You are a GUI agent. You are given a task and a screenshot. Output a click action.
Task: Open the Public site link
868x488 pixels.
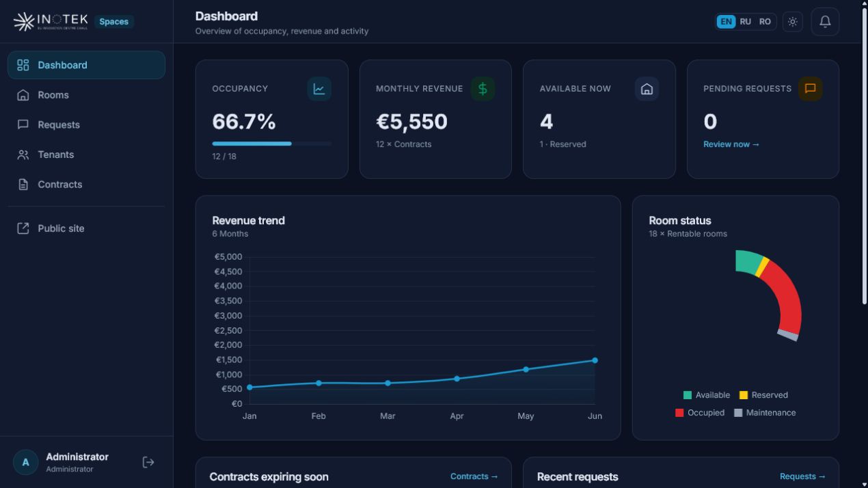(86, 228)
